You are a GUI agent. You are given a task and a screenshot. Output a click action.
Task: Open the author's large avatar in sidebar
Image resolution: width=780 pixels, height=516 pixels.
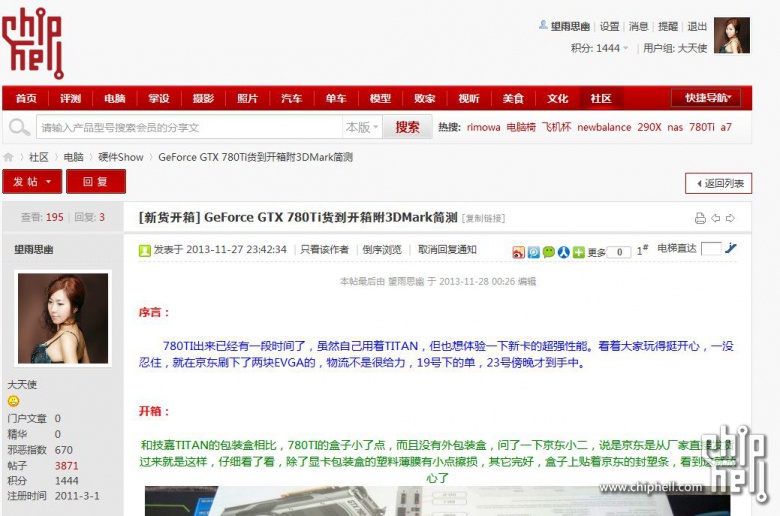[63, 318]
